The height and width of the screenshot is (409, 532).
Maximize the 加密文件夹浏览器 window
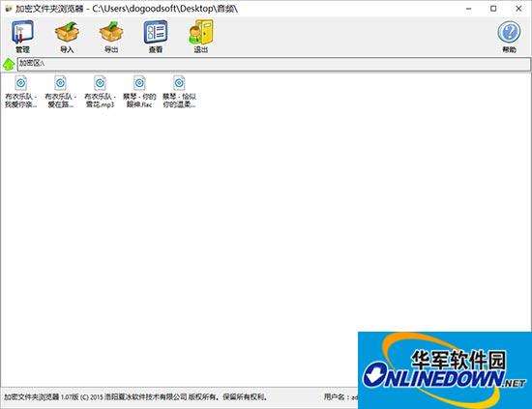pos(493,9)
